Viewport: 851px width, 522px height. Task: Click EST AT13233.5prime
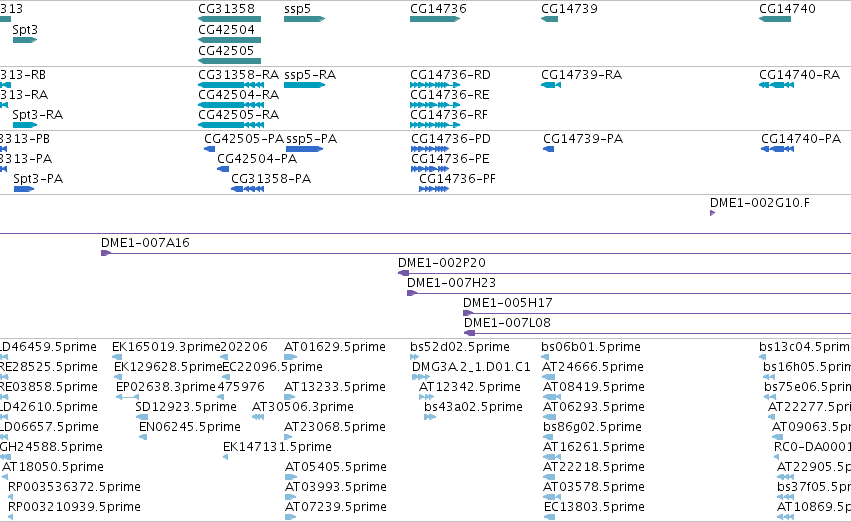click(335, 387)
